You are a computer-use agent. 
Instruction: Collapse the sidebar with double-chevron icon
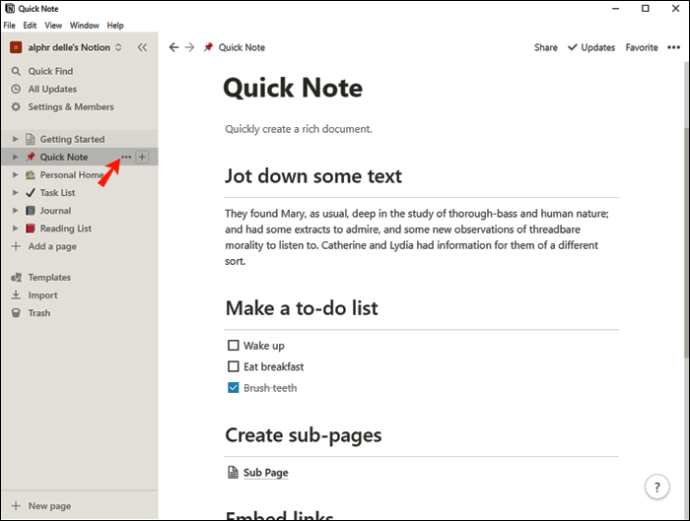point(142,47)
